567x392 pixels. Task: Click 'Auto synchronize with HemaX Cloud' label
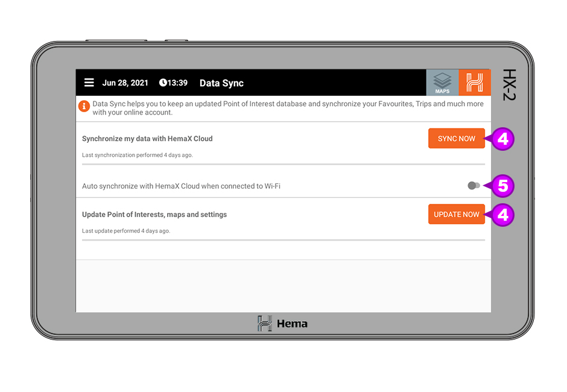tap(181, 186)
